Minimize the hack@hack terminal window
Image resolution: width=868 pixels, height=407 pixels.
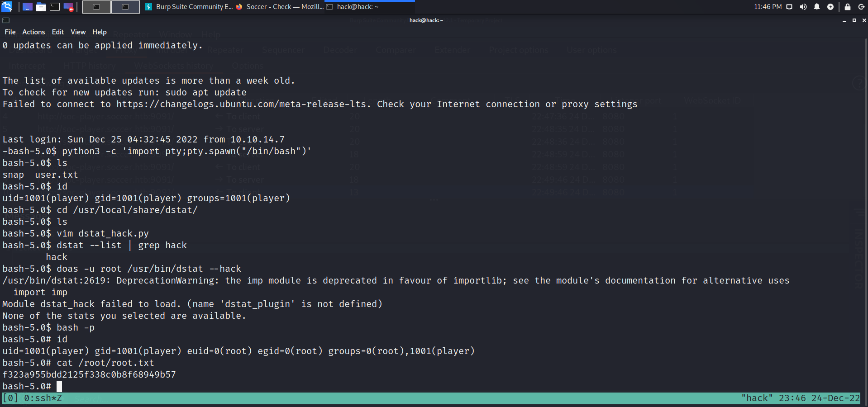844,20
